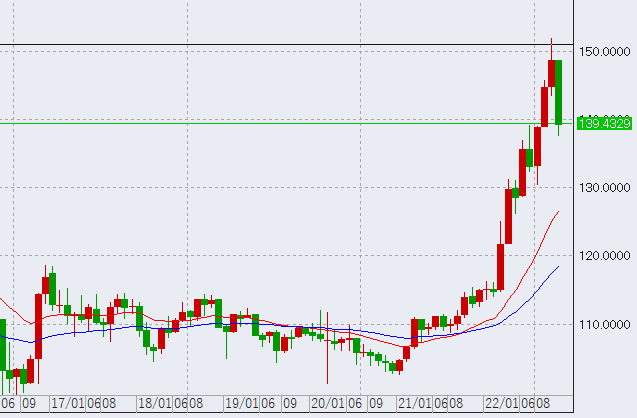
Task: Select the 18/01 date label on time axis
Action: [154, 403]
